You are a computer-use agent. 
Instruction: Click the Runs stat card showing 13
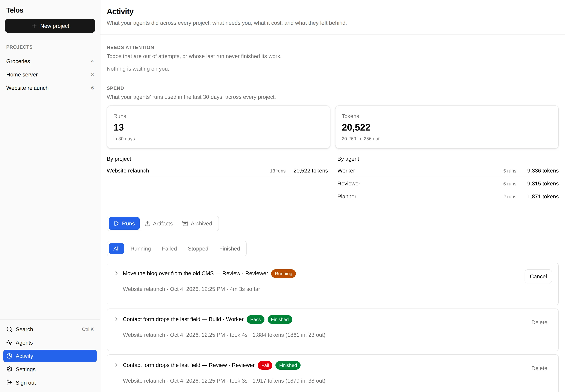(x=218, y=127)
